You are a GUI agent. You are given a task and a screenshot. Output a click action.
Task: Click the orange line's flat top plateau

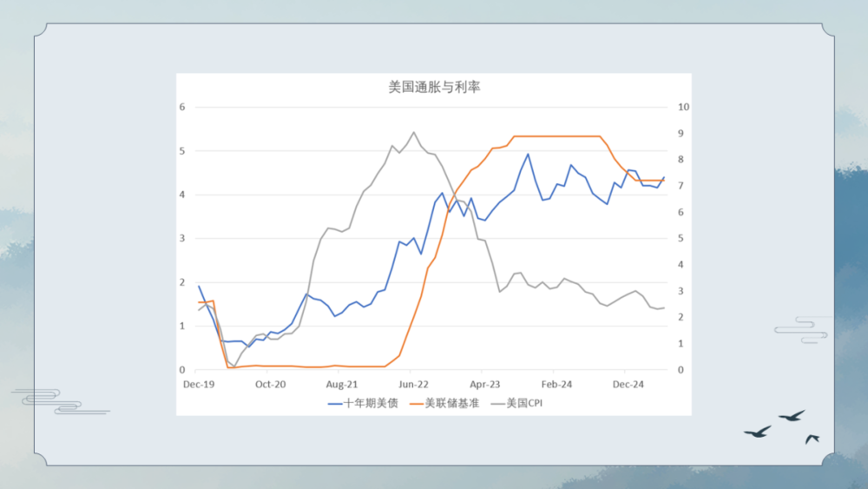point(556,136)
